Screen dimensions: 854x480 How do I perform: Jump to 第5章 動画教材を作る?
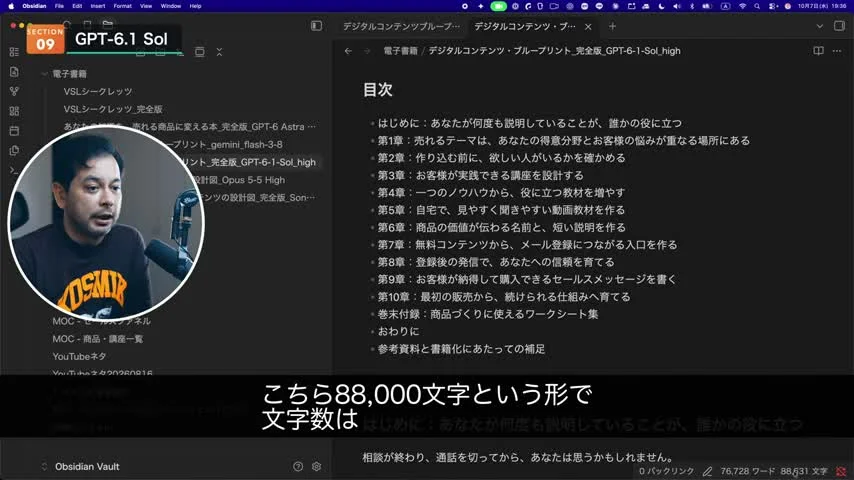click(502, 210)
